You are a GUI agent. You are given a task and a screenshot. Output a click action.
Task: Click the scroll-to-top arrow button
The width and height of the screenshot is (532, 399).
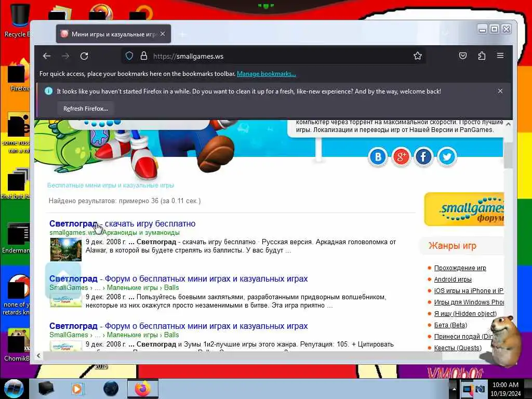click(x=63, y=280)
